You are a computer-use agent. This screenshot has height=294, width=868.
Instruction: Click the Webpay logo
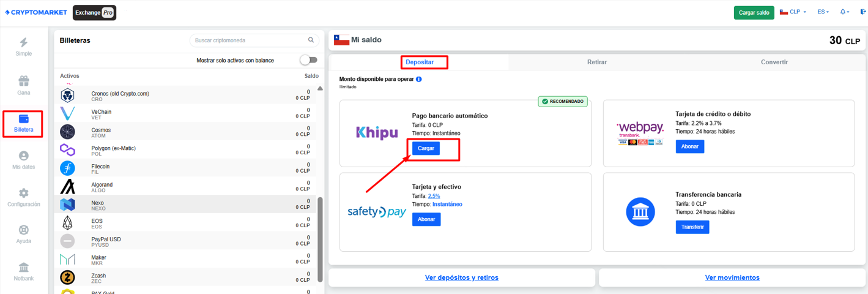coord(640,132)
